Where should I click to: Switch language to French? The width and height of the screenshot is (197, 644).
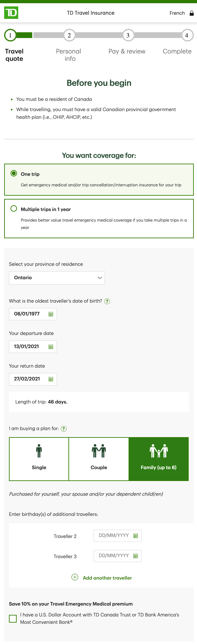[x=177, y=13]
